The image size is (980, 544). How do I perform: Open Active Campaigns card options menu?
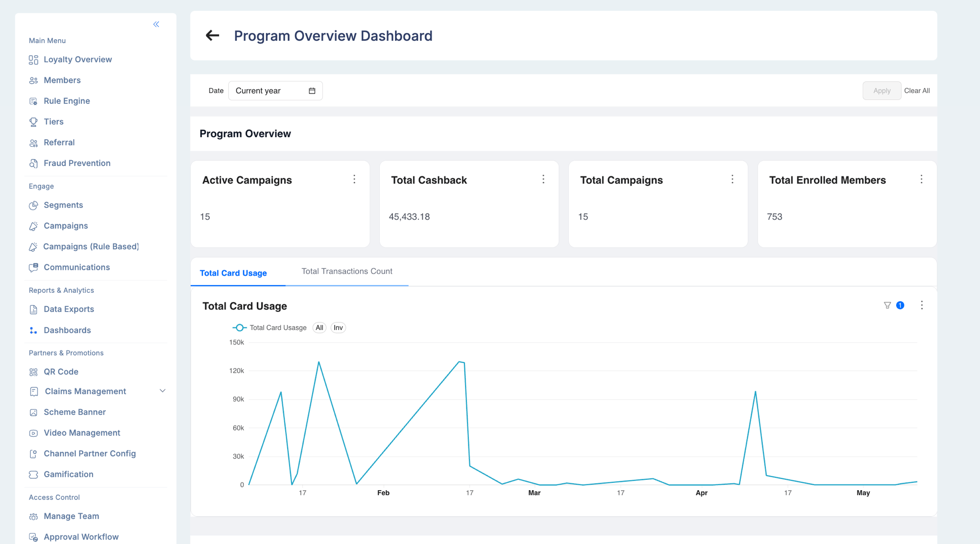coord(354,179)
